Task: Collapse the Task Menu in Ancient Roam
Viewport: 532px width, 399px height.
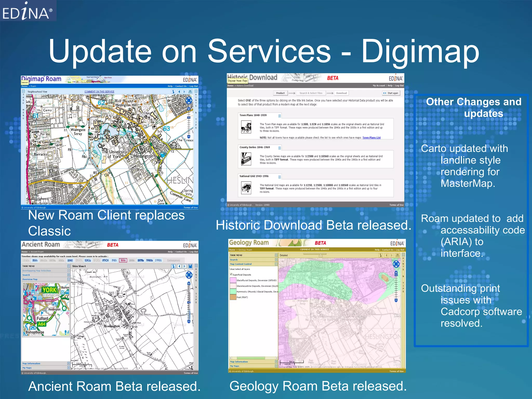Action: tap(69, 266)
